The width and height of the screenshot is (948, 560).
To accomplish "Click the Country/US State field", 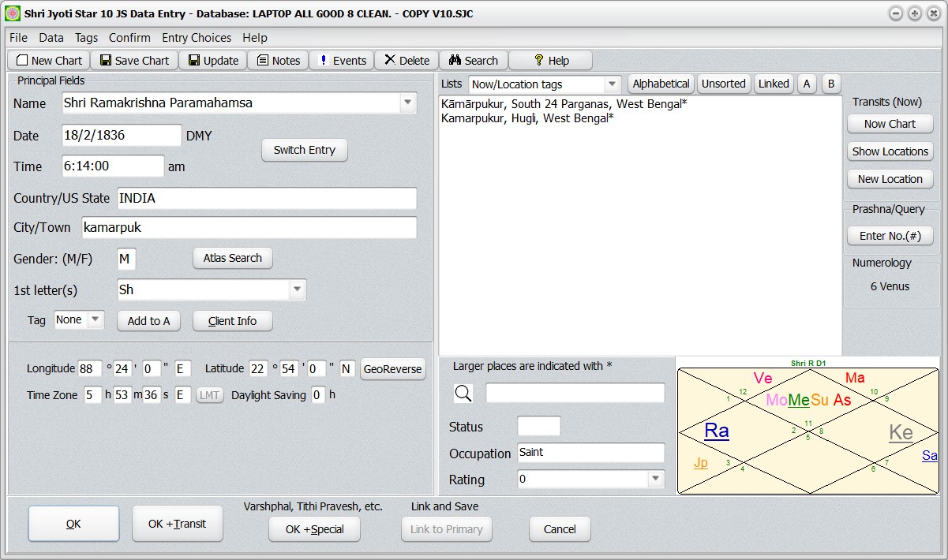I will click(x=267, y=198).
